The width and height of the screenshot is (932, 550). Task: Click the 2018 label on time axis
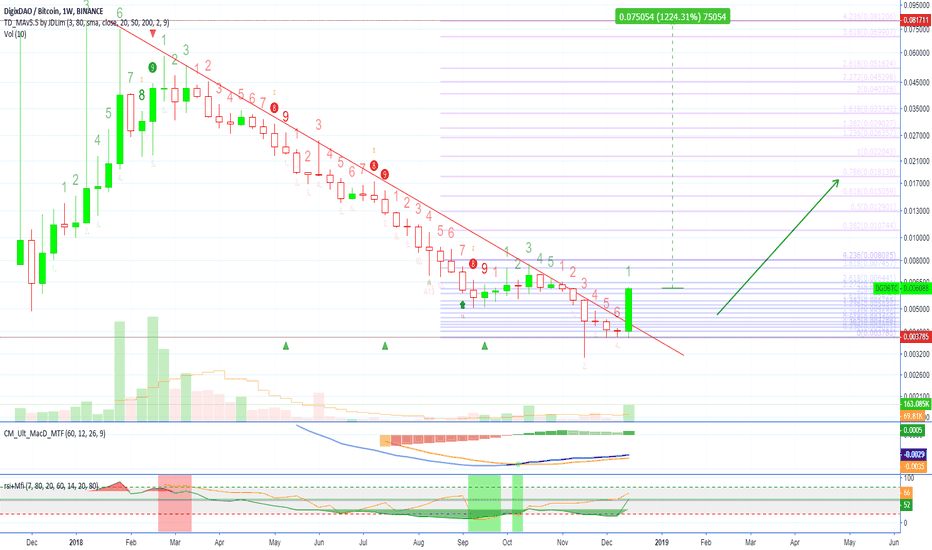pos(75,542)
